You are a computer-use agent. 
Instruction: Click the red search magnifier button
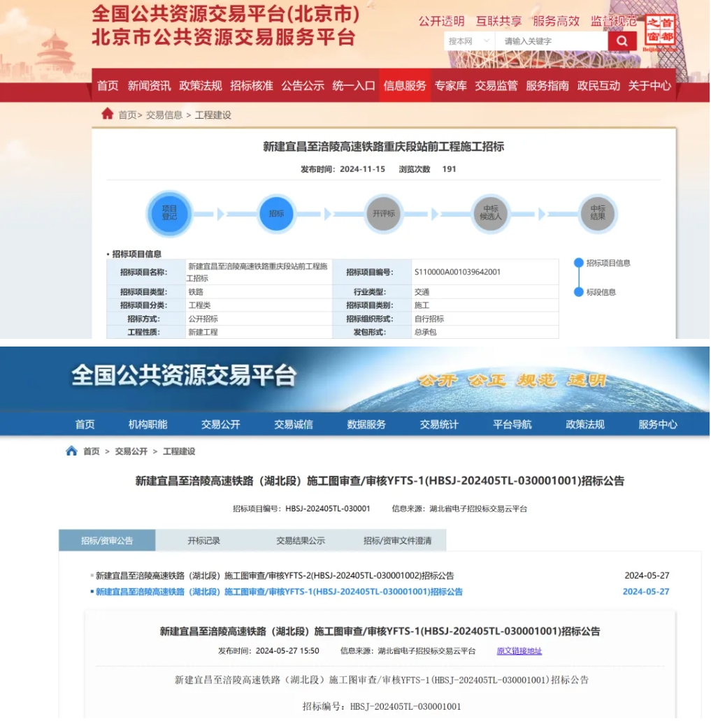point(622,41)
